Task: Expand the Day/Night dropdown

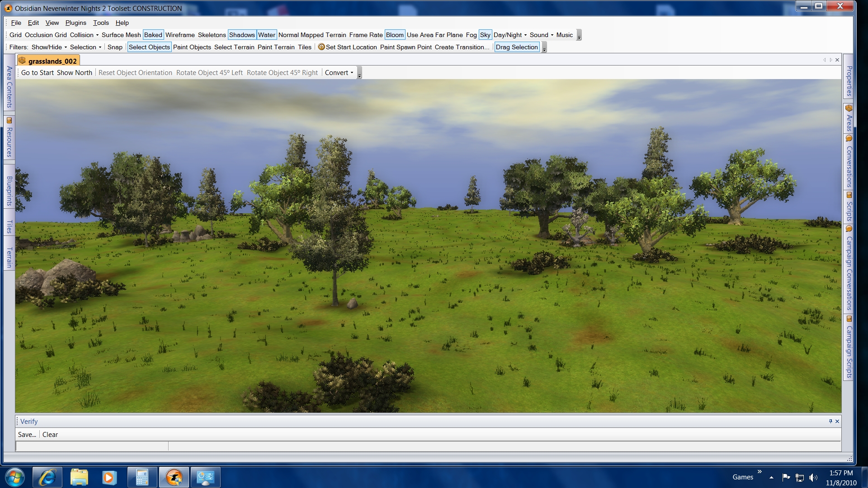Action: pyautogui.click(x=510, y=35)
